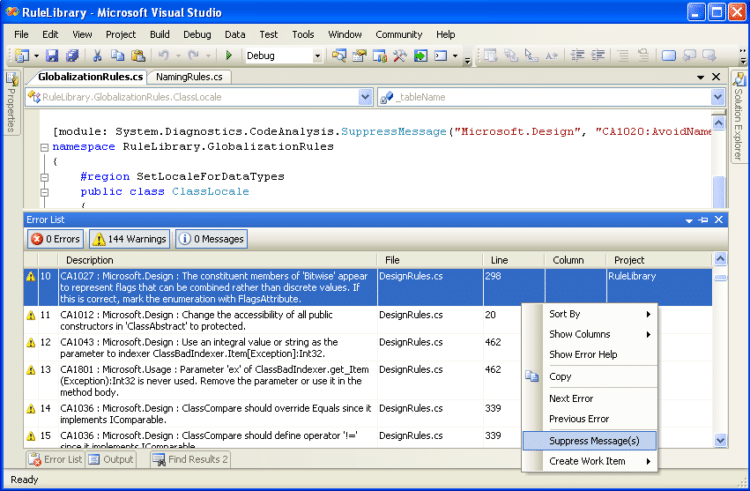Click warning icon of row 11

point(31,316)
